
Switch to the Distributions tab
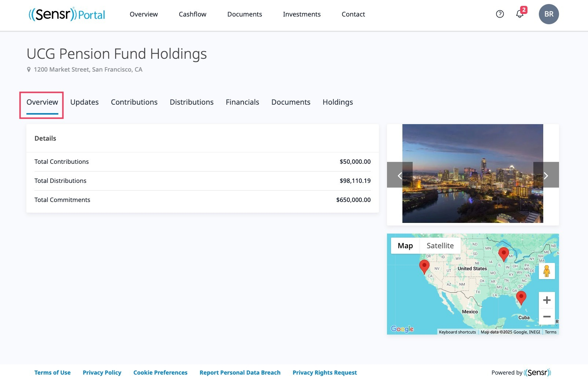[x=191, y=102]
